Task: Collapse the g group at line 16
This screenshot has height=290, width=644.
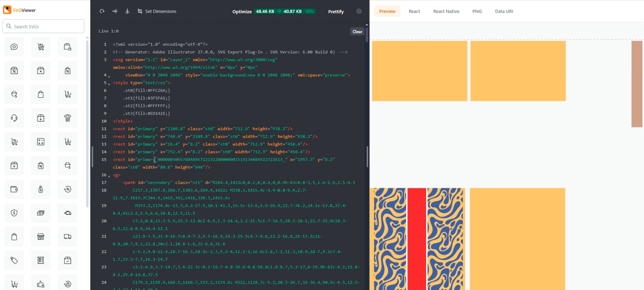Action: coord(109,176)
